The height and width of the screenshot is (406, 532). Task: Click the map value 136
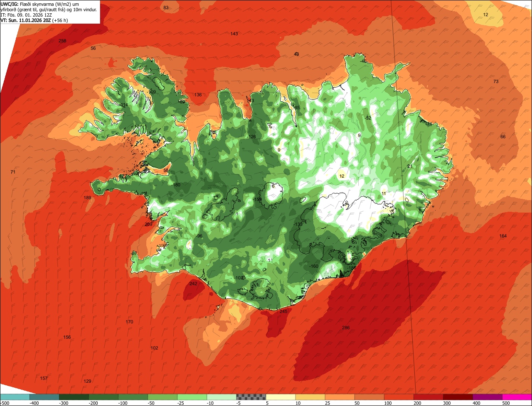click(x=198, y=95)
